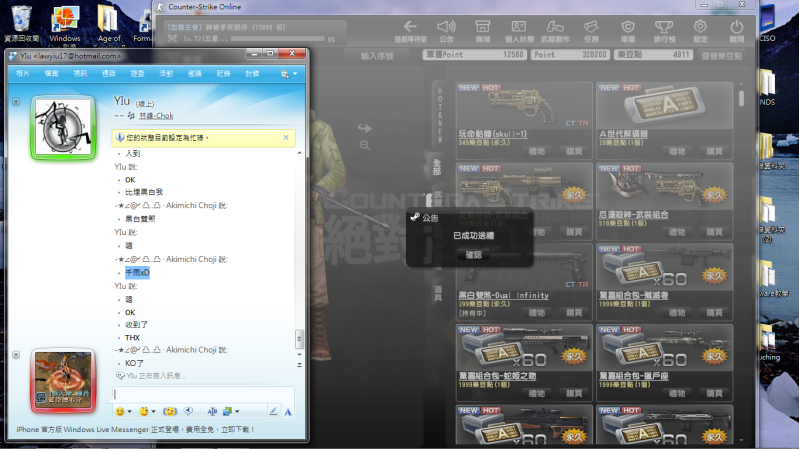Select the 道具 items category shop tab
This screenshot has width=799, height=449.
tap(438, 293)
